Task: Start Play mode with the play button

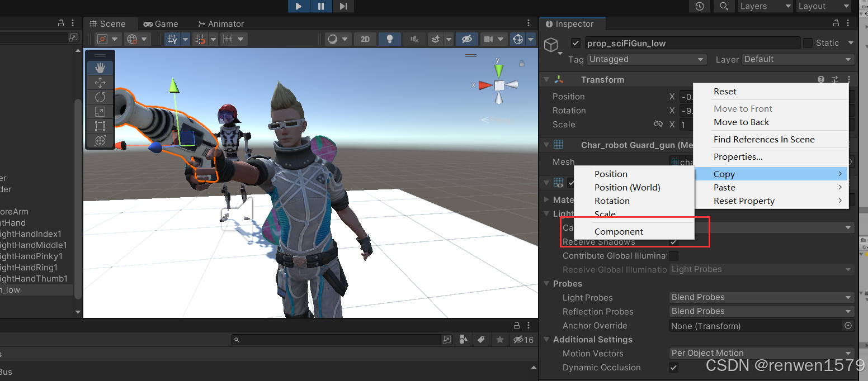Action: click(x=299, y=6)
